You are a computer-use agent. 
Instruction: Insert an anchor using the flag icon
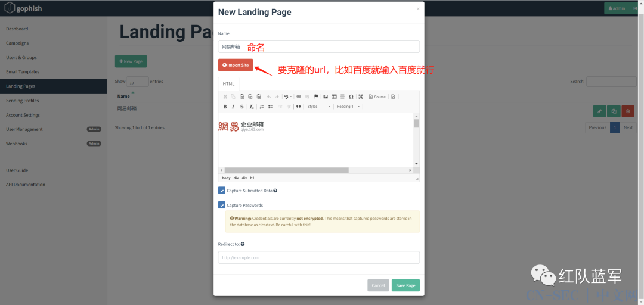316,97
